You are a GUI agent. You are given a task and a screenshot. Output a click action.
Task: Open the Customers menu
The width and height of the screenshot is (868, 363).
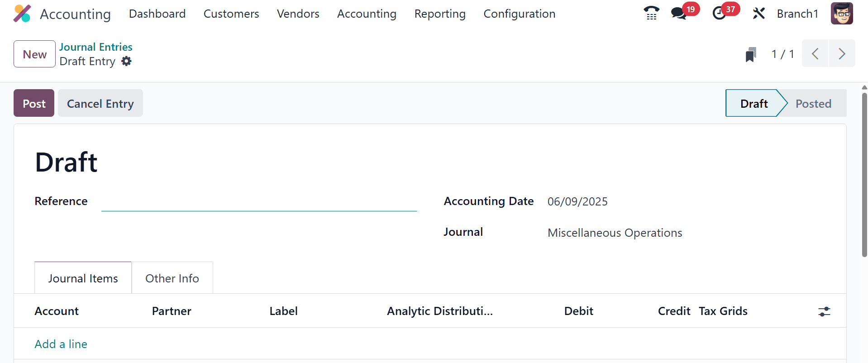pos(231,14)
